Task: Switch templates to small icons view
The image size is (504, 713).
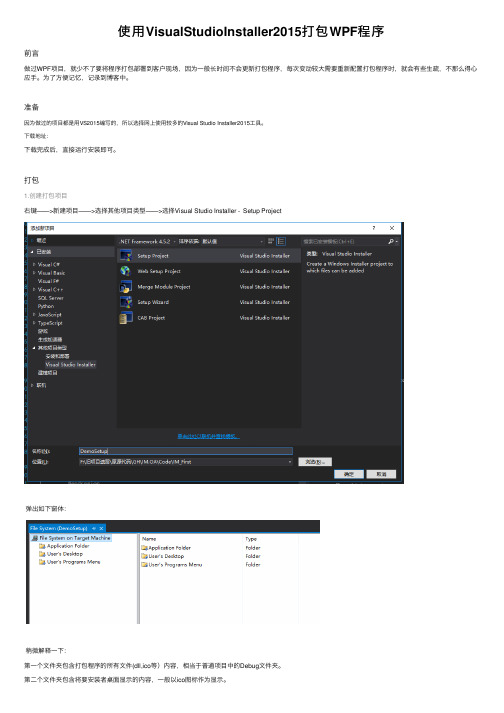Action: 271,241
